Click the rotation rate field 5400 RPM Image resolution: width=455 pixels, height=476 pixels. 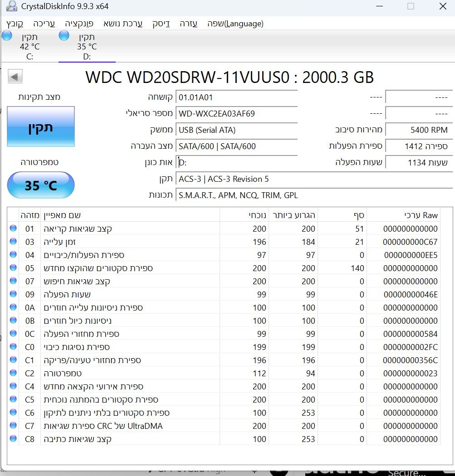(x=419, y=130)
